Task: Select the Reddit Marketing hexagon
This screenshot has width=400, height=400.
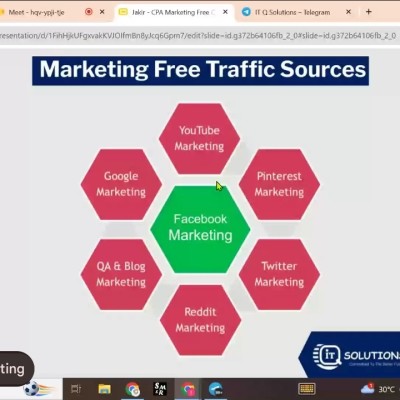Action: pos(200,320)
